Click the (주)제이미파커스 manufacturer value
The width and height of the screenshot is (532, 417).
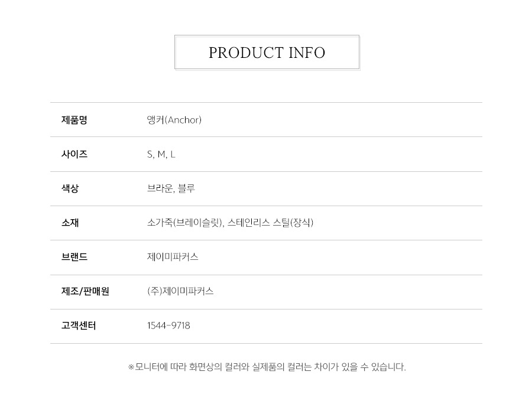pyautogui.click(x=180, y=291)
